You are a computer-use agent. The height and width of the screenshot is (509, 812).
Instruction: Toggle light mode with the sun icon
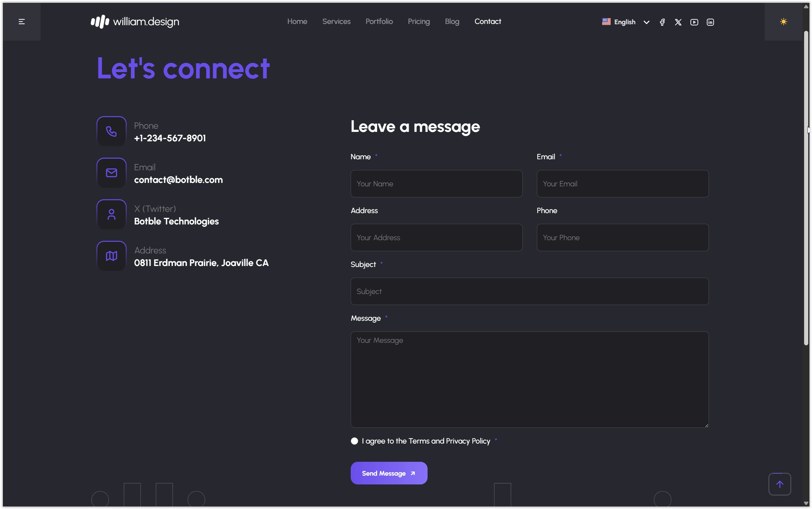pos(783,21)
